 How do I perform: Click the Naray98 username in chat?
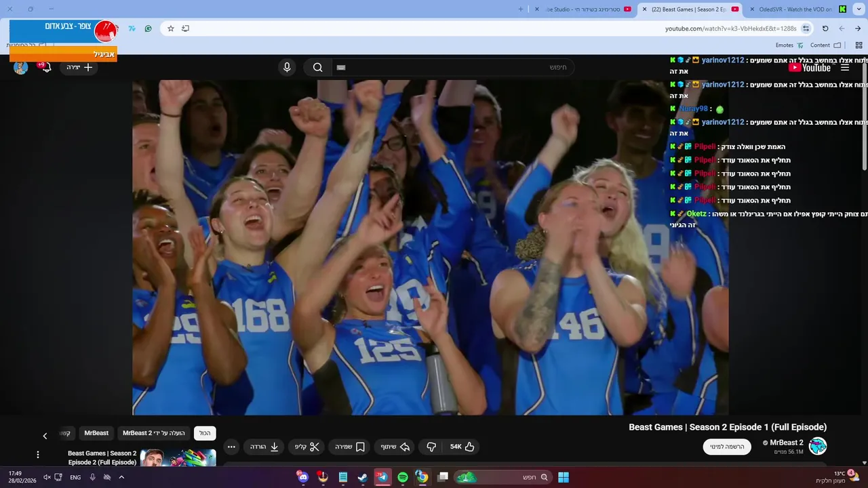693,108
